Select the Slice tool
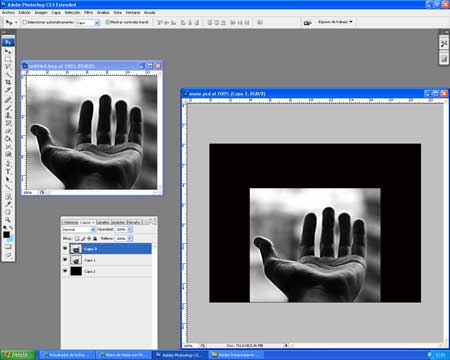 pos(8,90)
